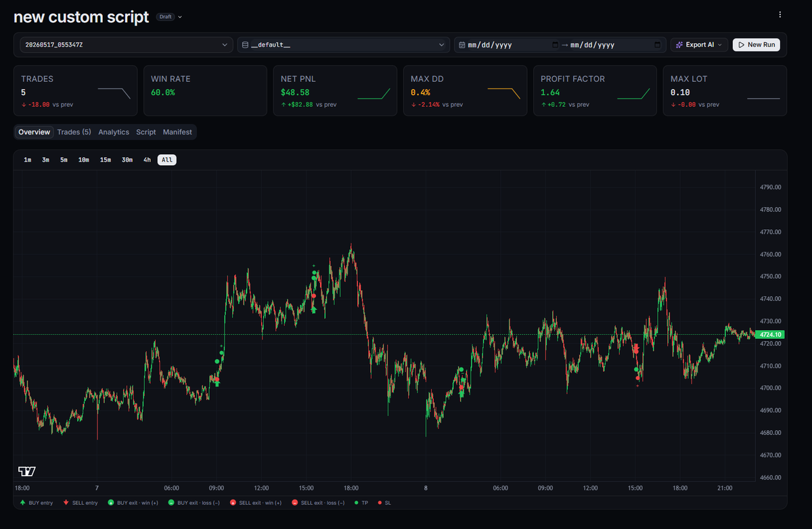812x529 pixels.
Task: Click the 21:00 time axis label
Action: click(x=725, y=488)
